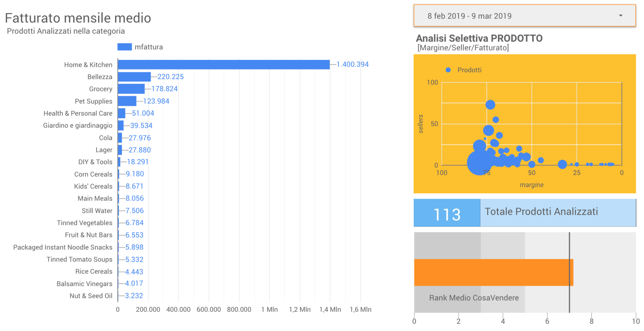Click the value 123.984
The image size is (644, 331).
(x=156, y=101)
